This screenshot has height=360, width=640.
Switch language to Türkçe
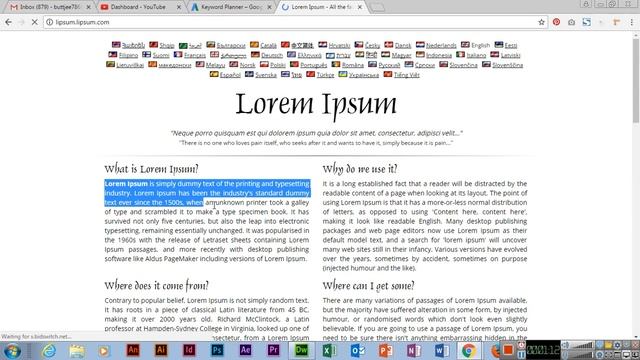tap(325, 75)
